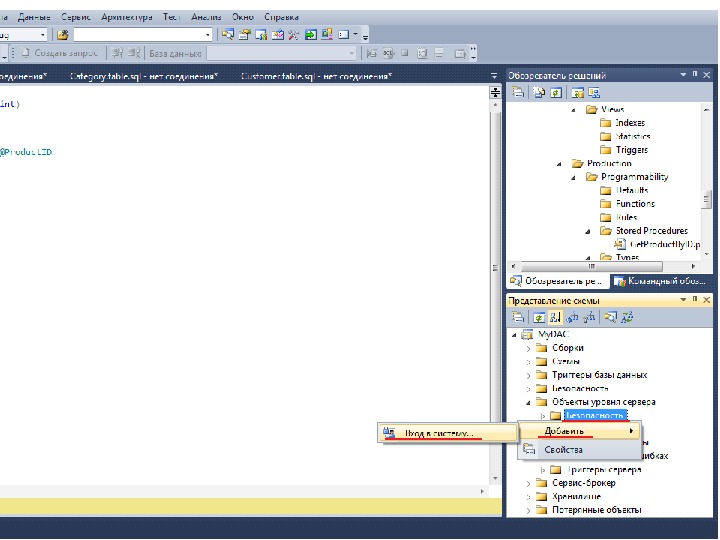Click the auto-hide pin of Представление схемы panel
Screen dimensions: 720x540
(695, 299)
